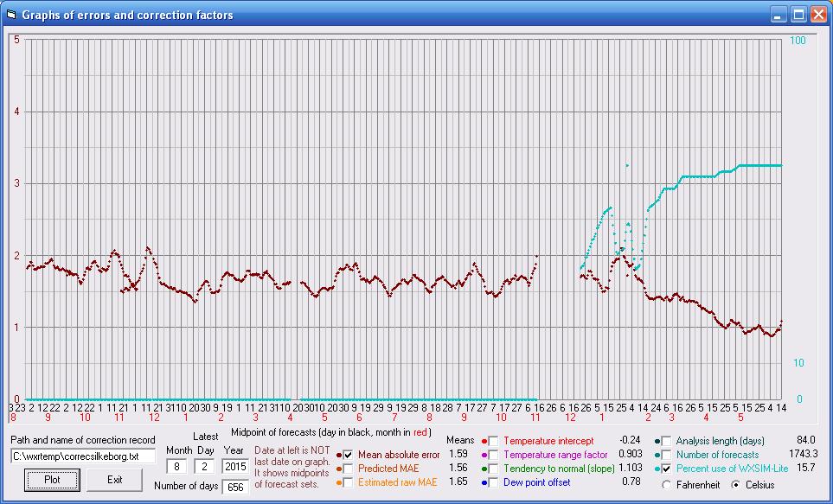Image resolution: width=833 pixels, height=504 pixels.
Task: Click the Year input field
Action: pos(234,465)
